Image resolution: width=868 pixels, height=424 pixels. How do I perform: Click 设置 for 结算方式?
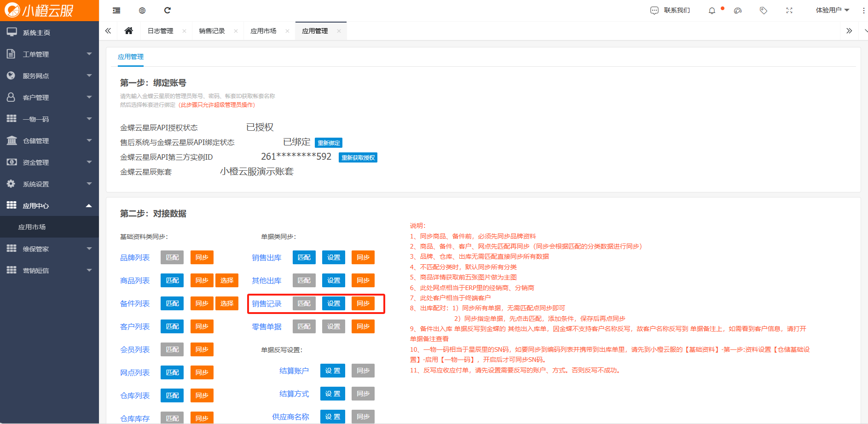tap(333, 394)
